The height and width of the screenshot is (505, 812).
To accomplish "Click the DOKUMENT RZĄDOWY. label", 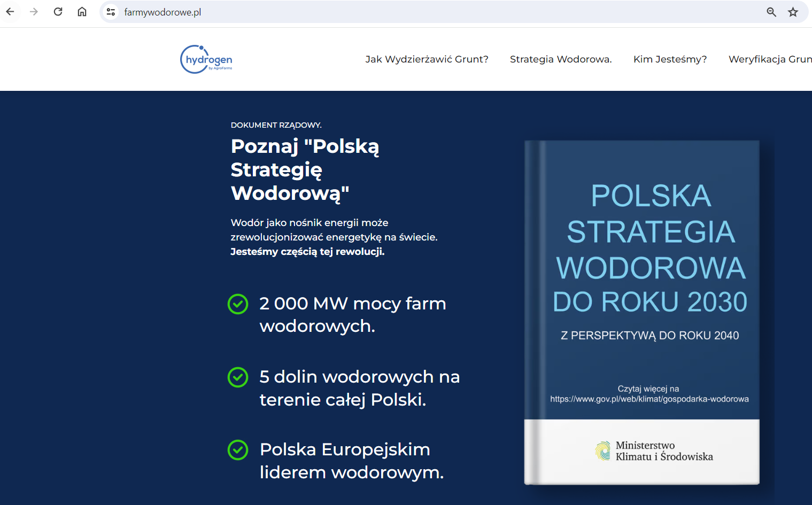I will click(x=276, y=125).
